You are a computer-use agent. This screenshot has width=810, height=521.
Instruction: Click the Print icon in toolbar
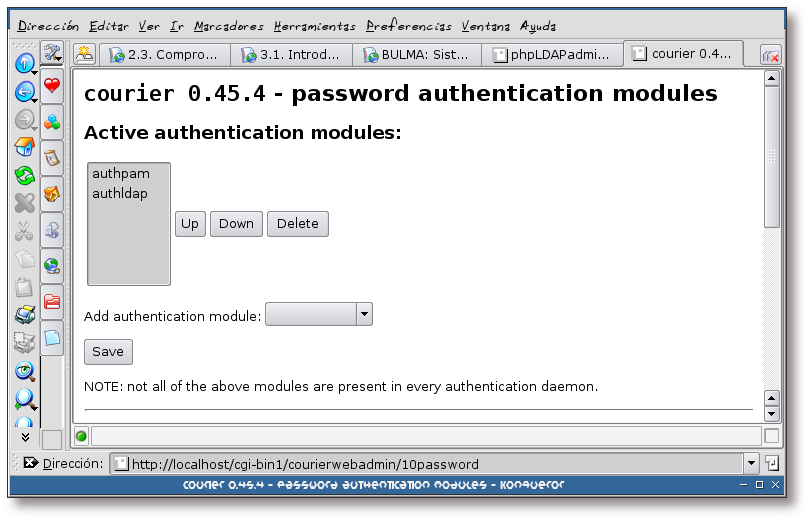pos(24,315)
